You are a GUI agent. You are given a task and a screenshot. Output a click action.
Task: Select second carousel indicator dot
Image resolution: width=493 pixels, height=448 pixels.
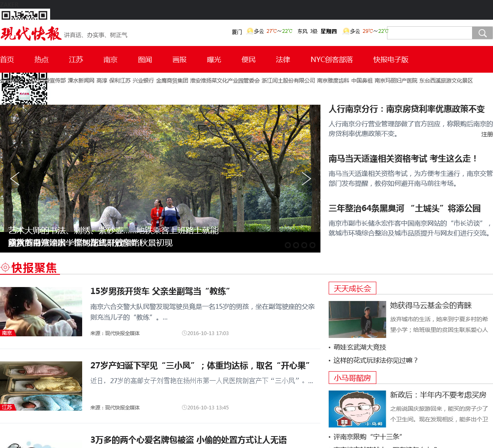pos(296,245)
